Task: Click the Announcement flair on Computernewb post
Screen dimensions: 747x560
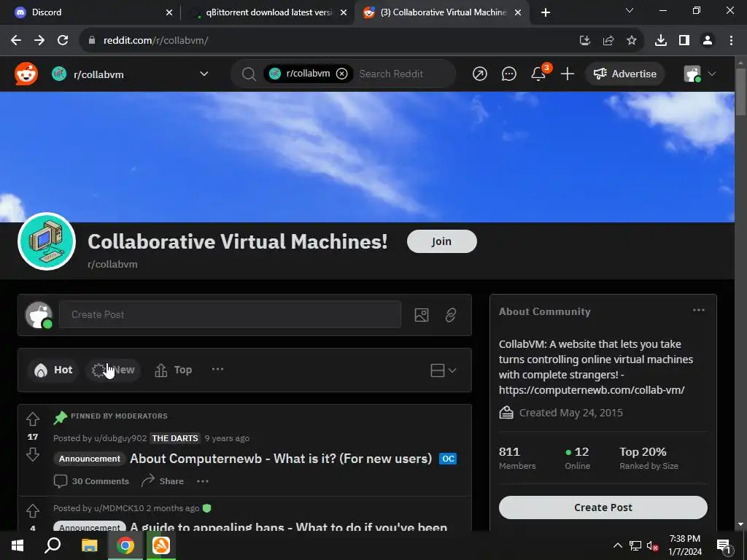Action: 90,459
